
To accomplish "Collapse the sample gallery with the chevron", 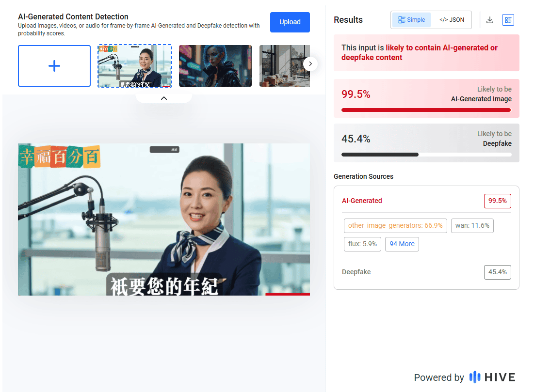I will (164, 98).
